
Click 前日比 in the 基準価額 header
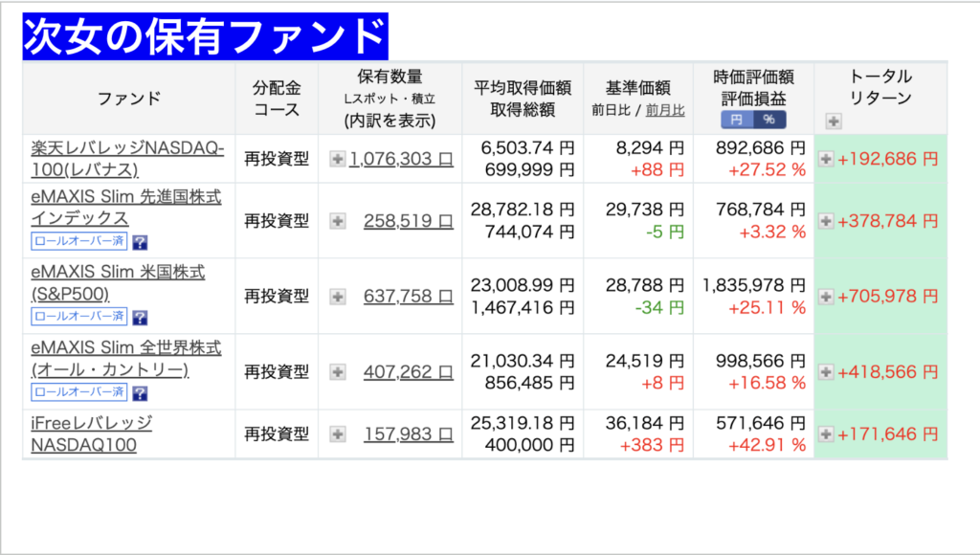coord(612,111)
